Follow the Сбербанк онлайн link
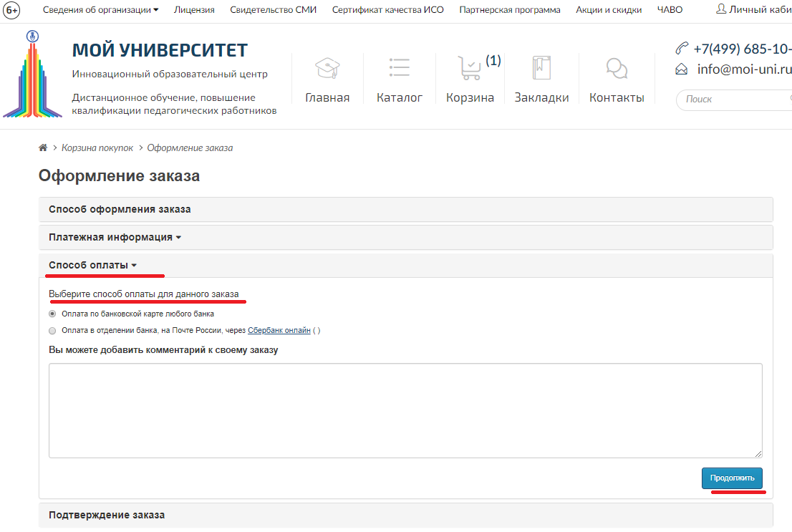This screenshot has width=792, height=532. (x=279, y=331)
